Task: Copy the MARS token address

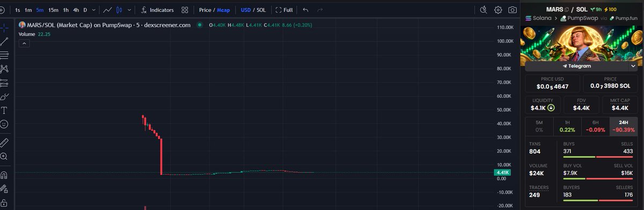Action: tap(566, 10)
